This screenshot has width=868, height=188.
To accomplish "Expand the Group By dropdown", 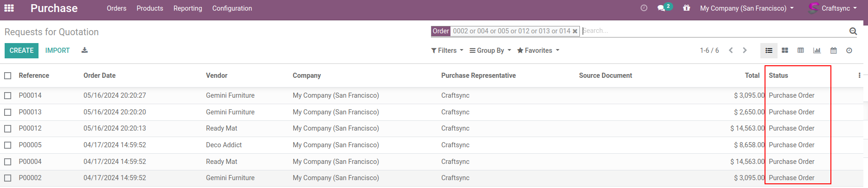I will (490, 50).
